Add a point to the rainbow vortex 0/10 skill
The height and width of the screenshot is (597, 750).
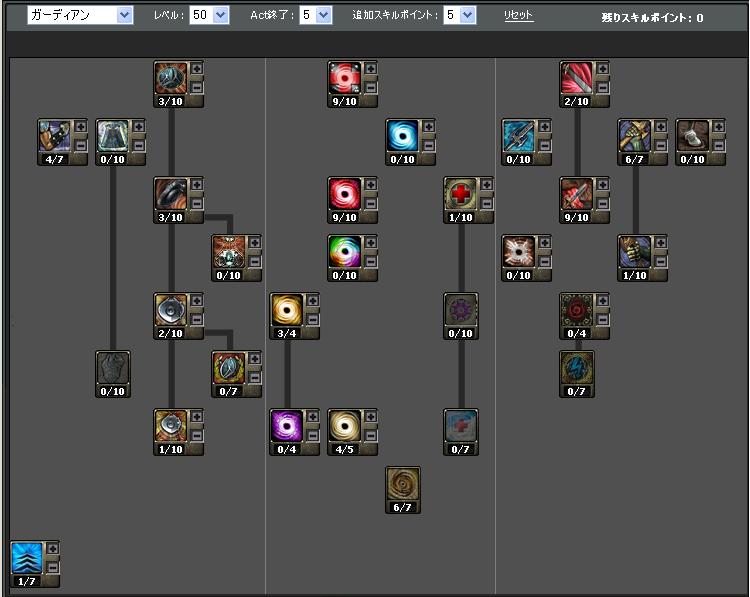(x=371, y=243)
